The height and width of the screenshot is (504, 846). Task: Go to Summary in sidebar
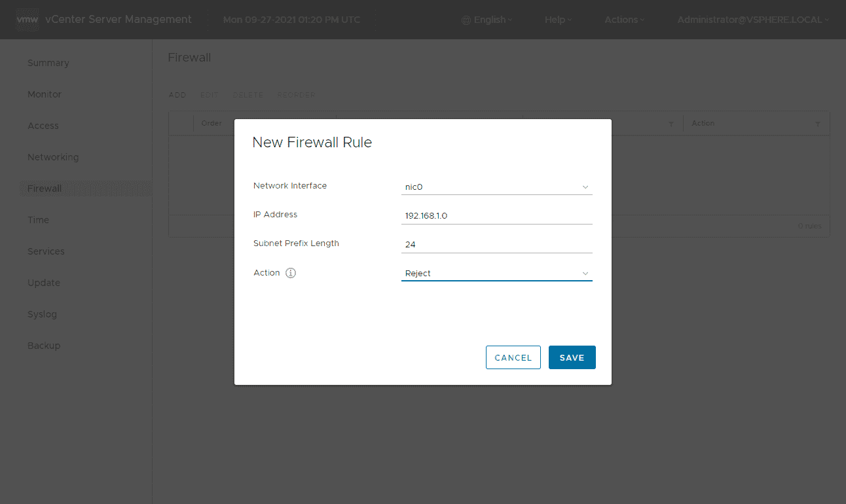48,63
